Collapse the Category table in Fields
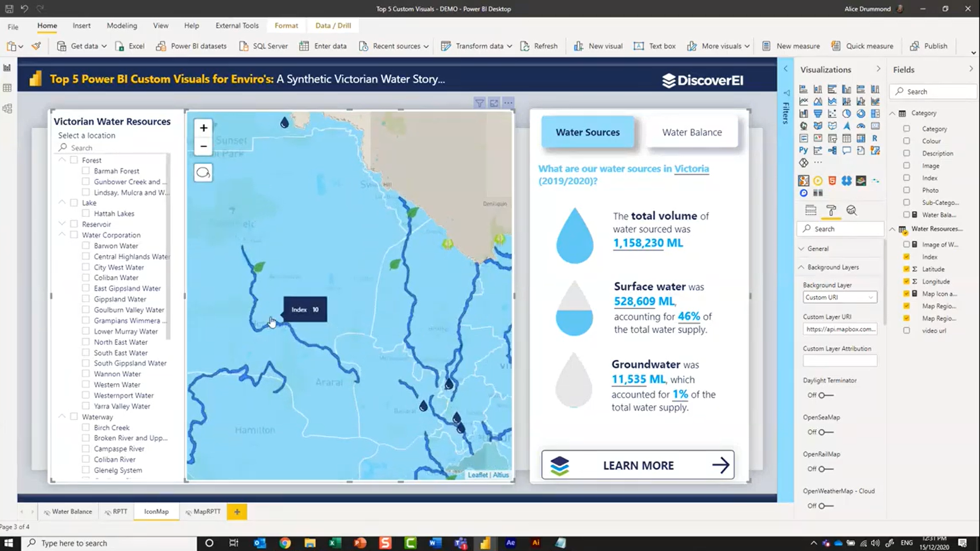This screenshot has width=980, height=551. (892, 113)
